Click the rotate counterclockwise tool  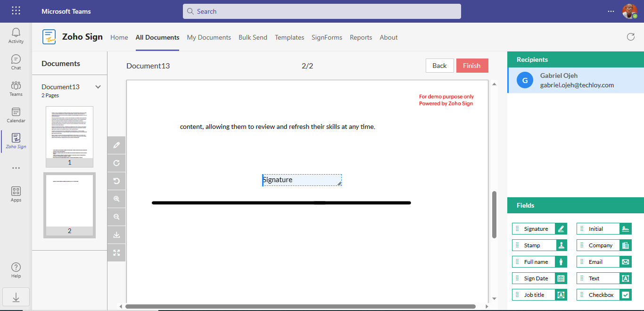[116, 181]
